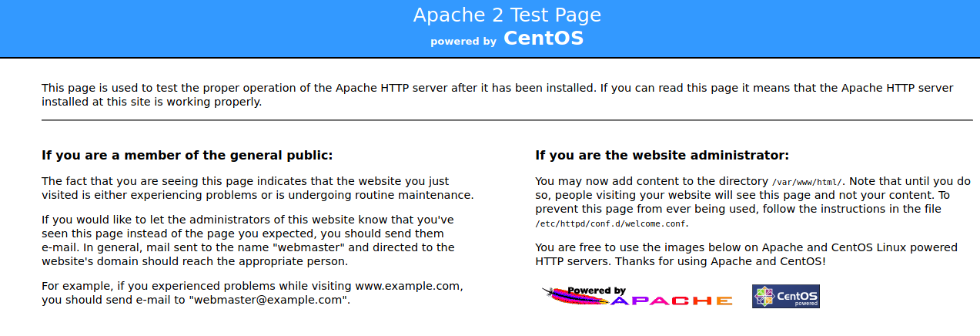The width and height of the screenshot is (980, 336).
Task: Open the CentOS link in the header
Action: click(x=543, y=38)
